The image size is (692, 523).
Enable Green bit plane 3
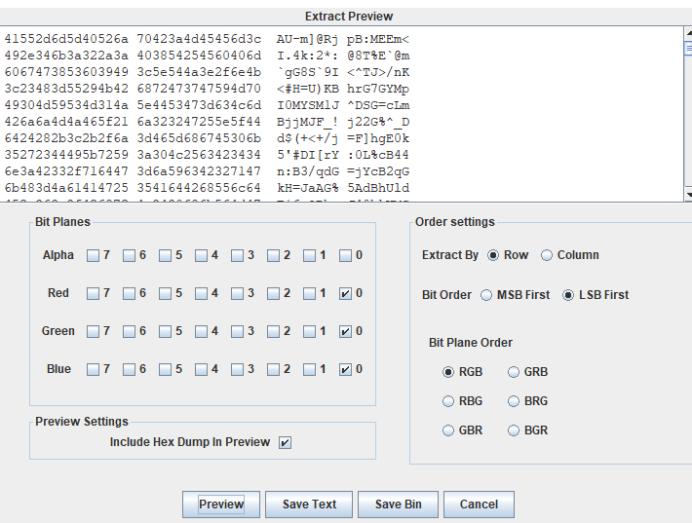pyautogui.click(x=237, y=331)
